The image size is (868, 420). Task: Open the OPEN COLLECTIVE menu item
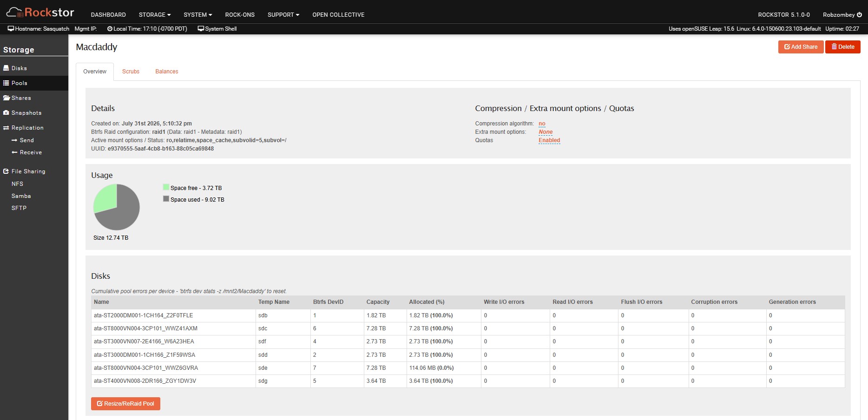pyautogui.click(x=338, y=14)
